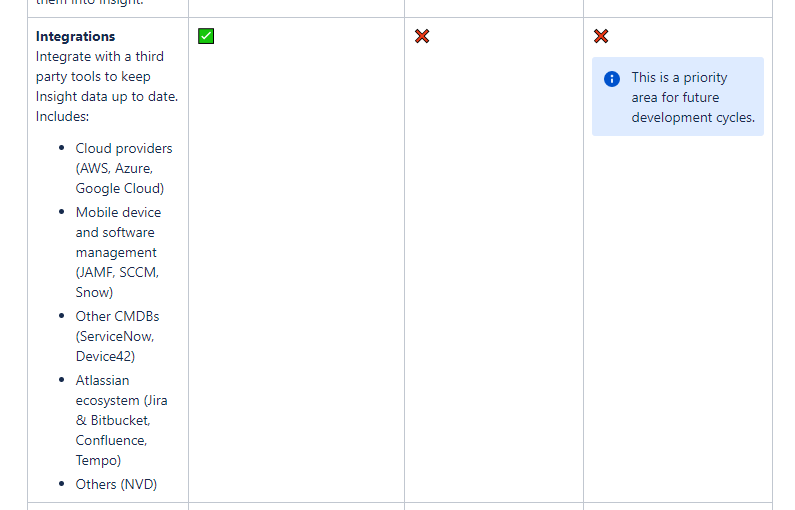Click the blue info icon in the note

[x=612, y=79]
